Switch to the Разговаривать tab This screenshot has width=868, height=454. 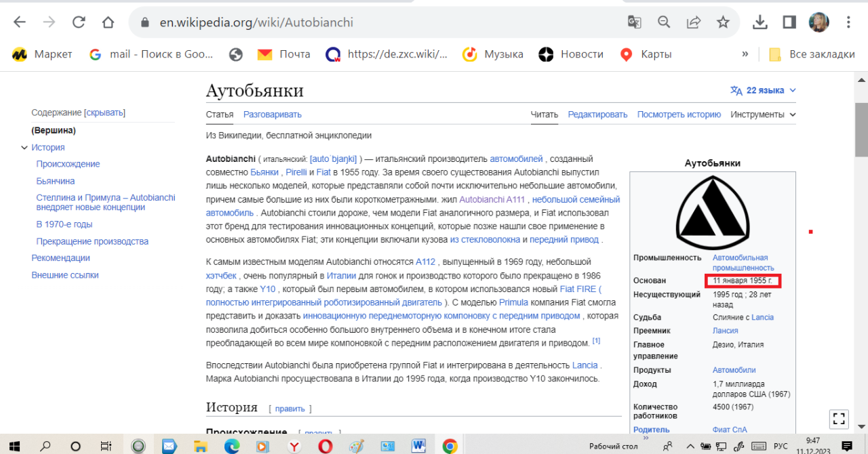click(273, 115)
